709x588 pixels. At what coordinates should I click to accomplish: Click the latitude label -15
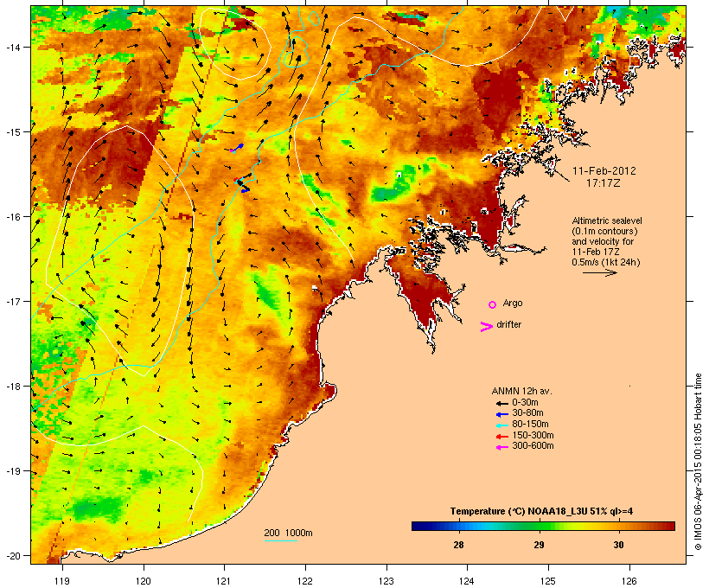[12, 132]
